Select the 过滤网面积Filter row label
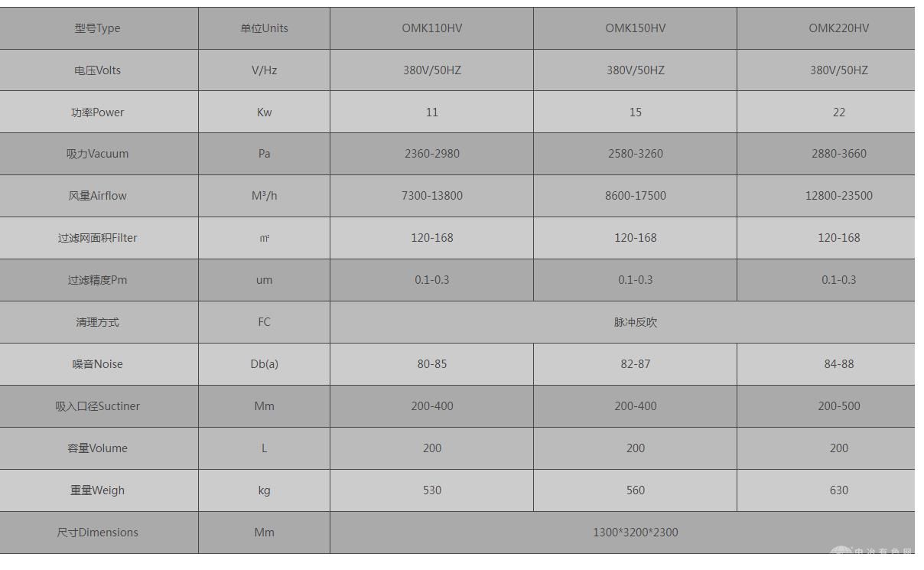Screen dimensions: 924x570 pyautogui.click(x=99, y=238)
